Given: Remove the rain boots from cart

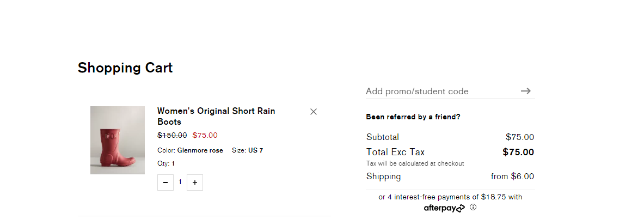Looking at the screenshot, I should tap(314, 111).
